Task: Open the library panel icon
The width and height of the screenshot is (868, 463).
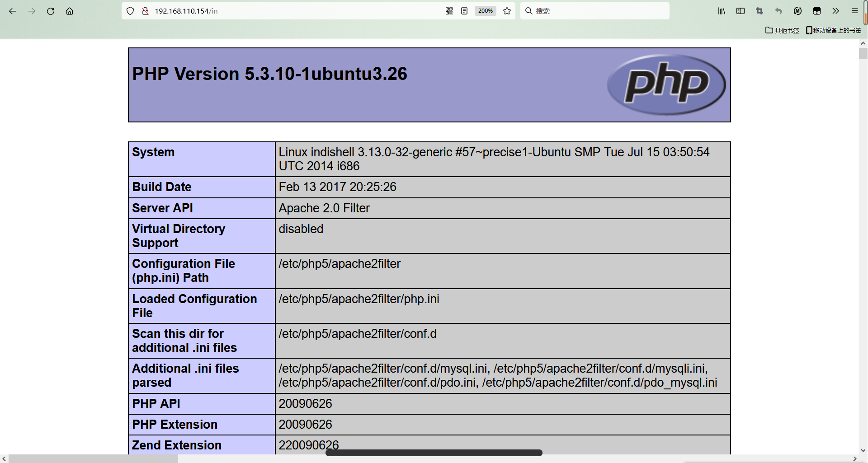Action: coord(722,11)
